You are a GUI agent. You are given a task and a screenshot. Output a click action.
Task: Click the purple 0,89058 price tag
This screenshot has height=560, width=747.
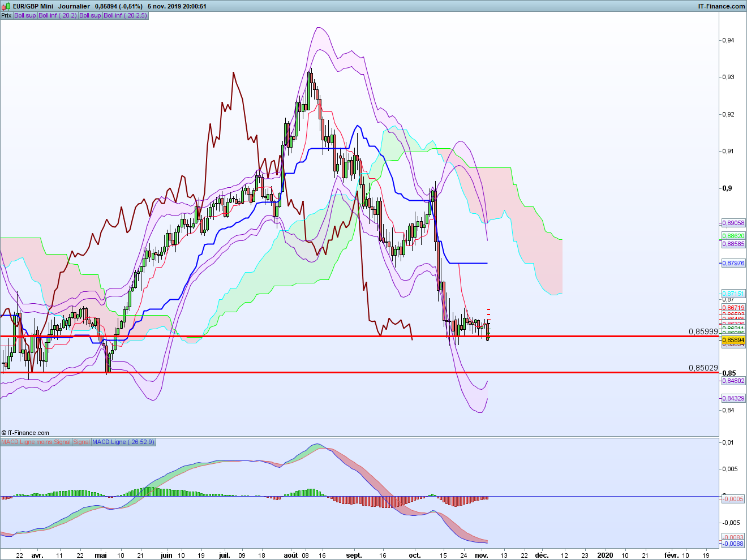(x=733, y=223)
